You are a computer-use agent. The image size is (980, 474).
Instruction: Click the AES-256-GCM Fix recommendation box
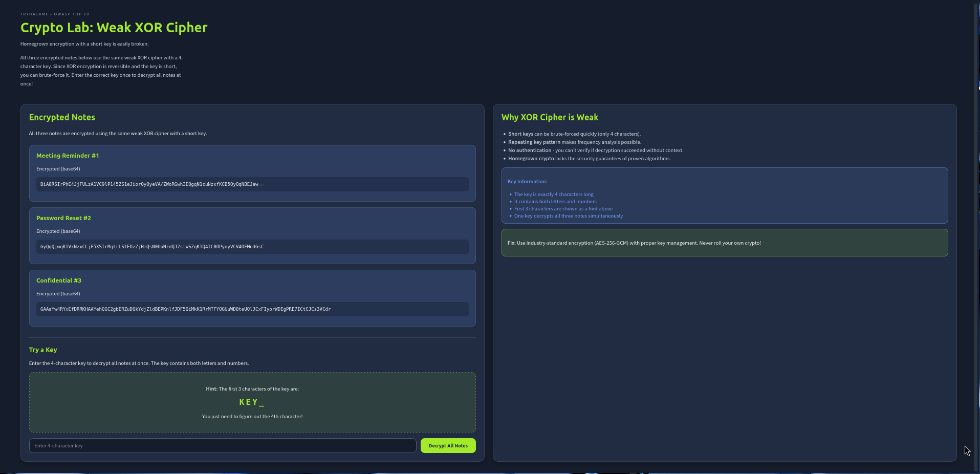(724, 243)
